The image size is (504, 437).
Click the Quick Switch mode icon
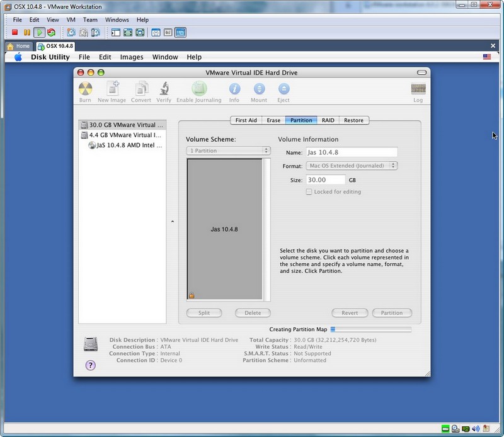(128, 33)
